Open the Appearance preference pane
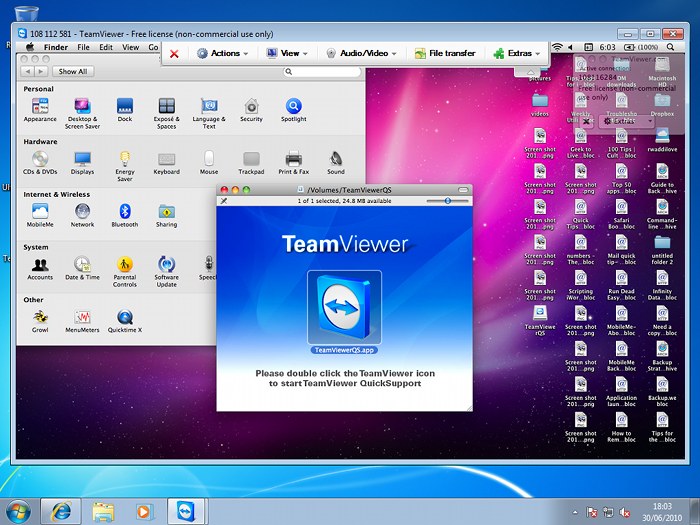 [x=40, y=110]
